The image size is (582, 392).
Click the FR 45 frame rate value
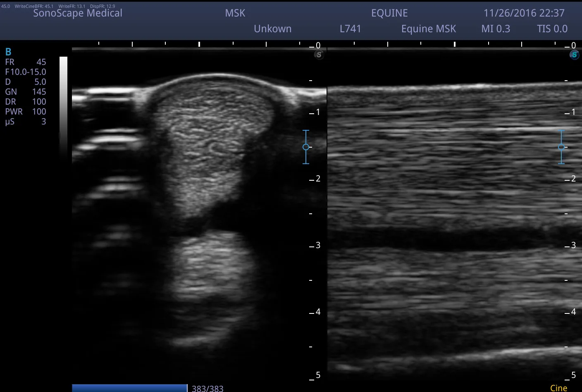[26, 62]
